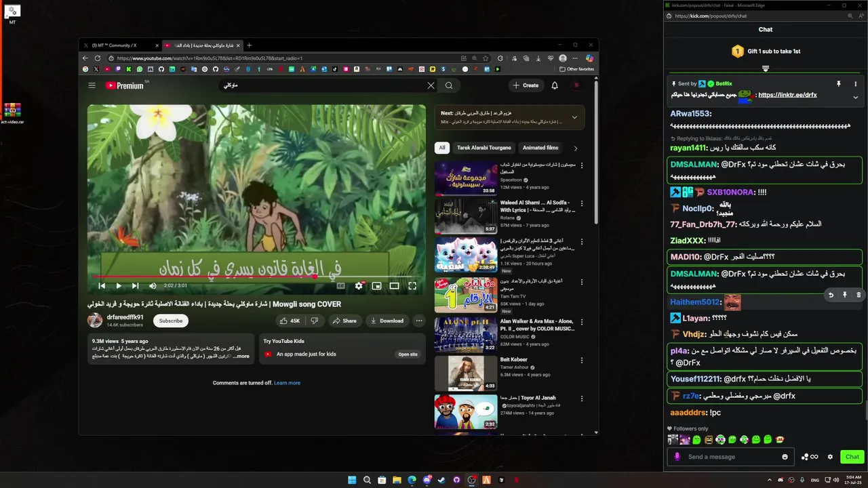Subscribe to drfareedffk91 channel
868x488 pixels.
click(171, 321)
